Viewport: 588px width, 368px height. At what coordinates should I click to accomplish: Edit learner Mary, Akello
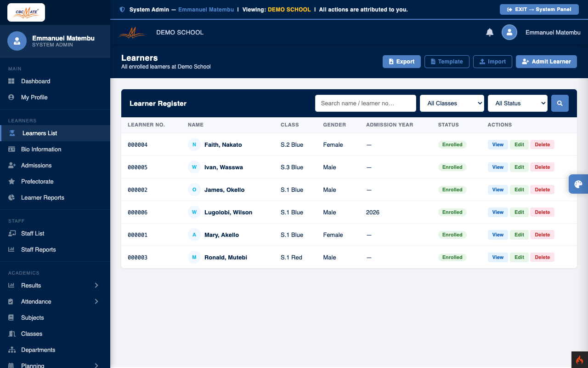click(519, 235)
